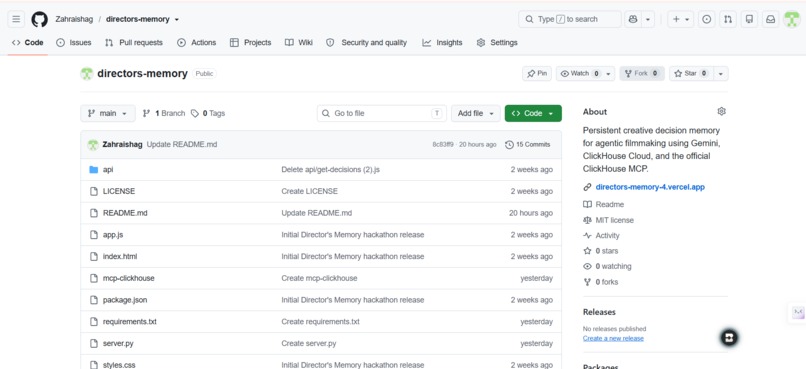The width and height of the screenshot is (806, 369).
Task: Open the requirements.txt file
Action: pos(130,322)
